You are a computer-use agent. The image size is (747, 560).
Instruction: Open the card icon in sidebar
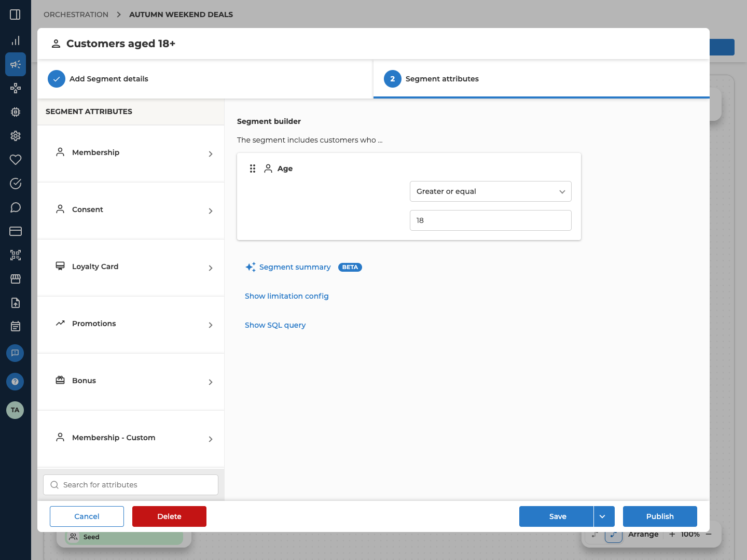click(x=16, y=231)
